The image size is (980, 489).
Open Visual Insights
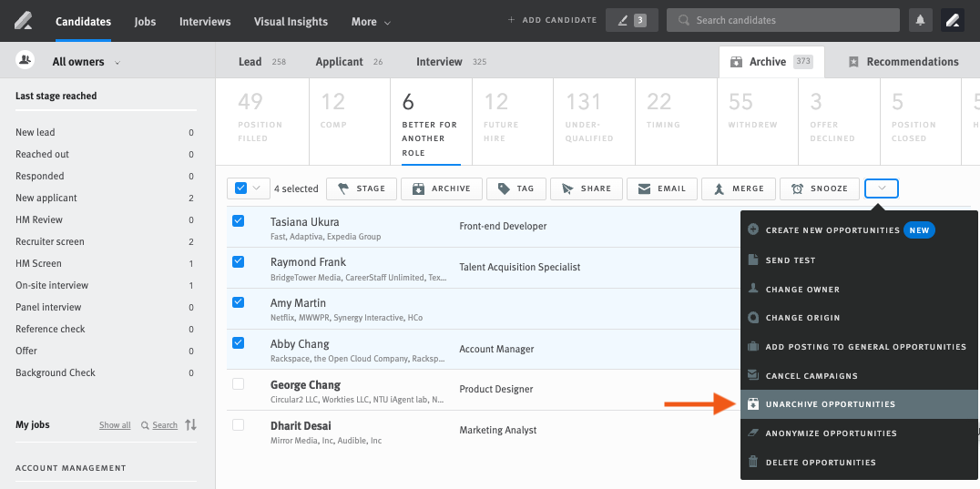291,21
